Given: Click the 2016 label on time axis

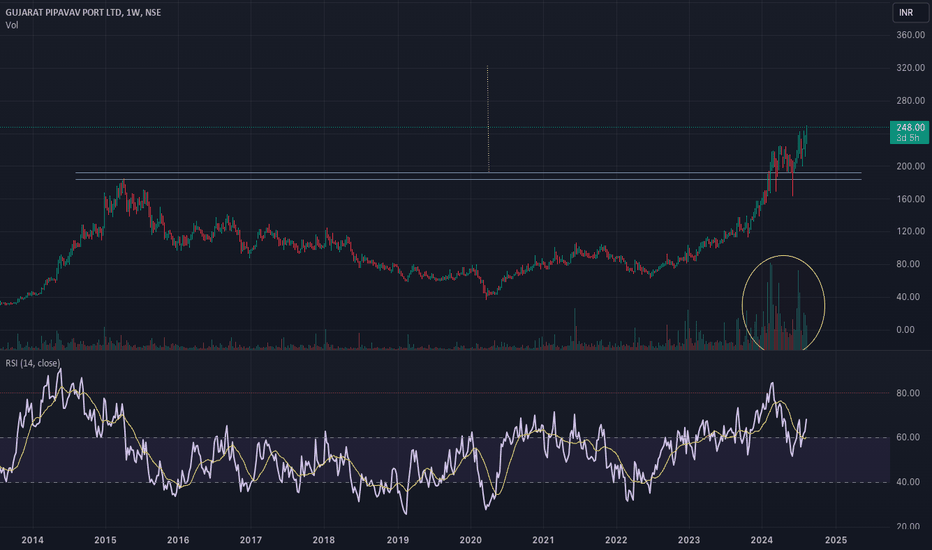Looking at the screenshot, I should click(x=178, y=540).
